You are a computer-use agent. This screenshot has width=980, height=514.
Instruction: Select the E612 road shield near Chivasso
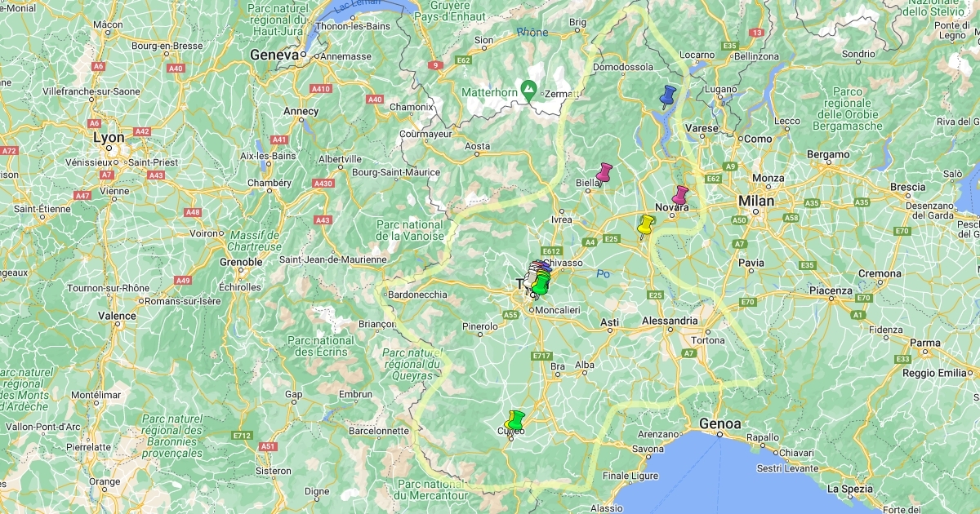(x=552, y=251)
